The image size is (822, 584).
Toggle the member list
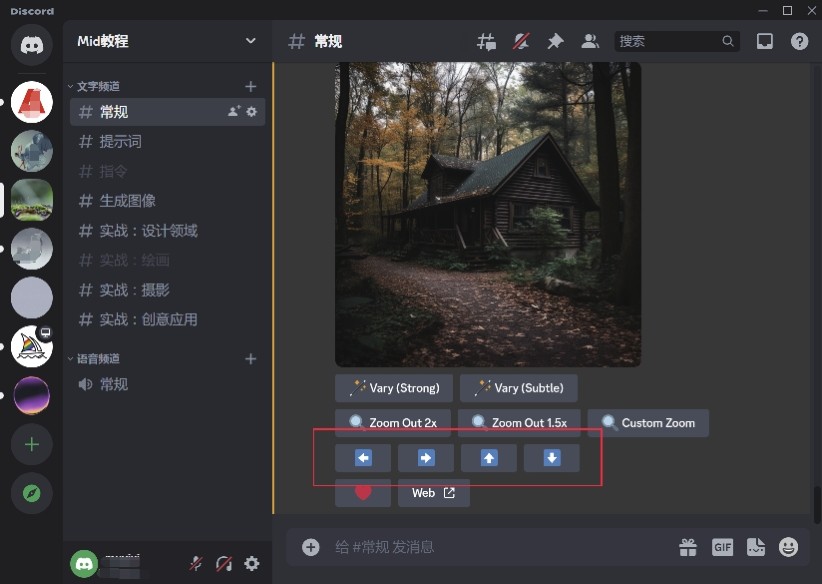pos(590,41)
